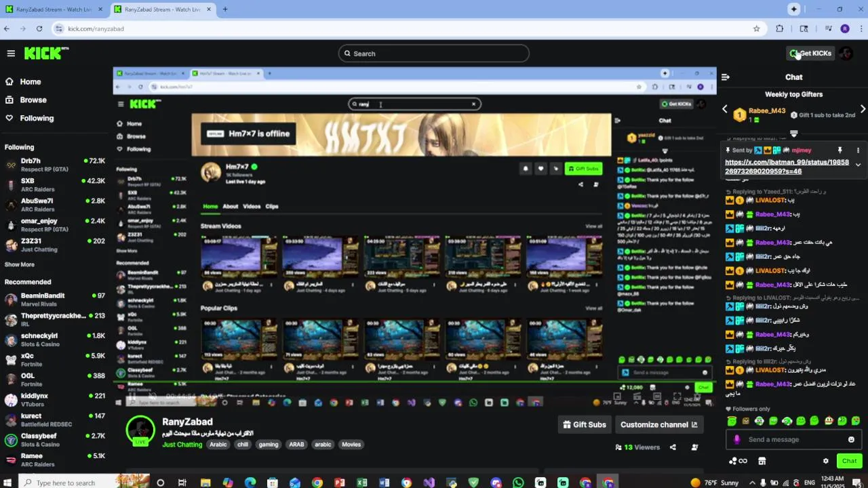
Task: Select the gaming stream tag
Action: pos(269,445)
